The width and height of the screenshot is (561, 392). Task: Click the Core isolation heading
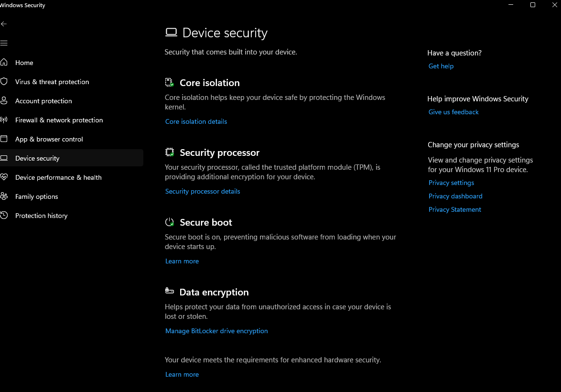[x=210, y=83]
